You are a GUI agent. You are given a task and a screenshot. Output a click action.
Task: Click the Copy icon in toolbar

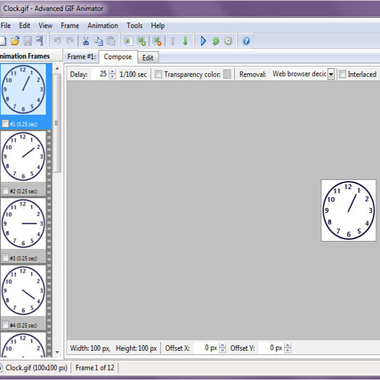(98, 41)
